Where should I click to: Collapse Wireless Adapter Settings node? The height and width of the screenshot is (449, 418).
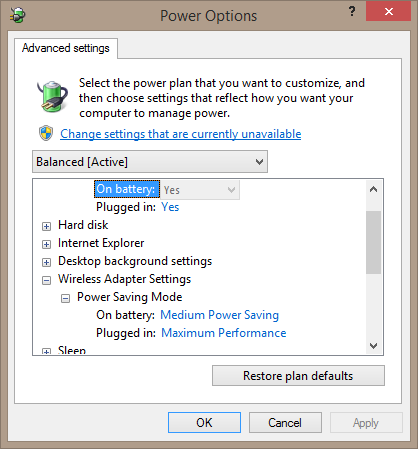(x=46, y=280)
